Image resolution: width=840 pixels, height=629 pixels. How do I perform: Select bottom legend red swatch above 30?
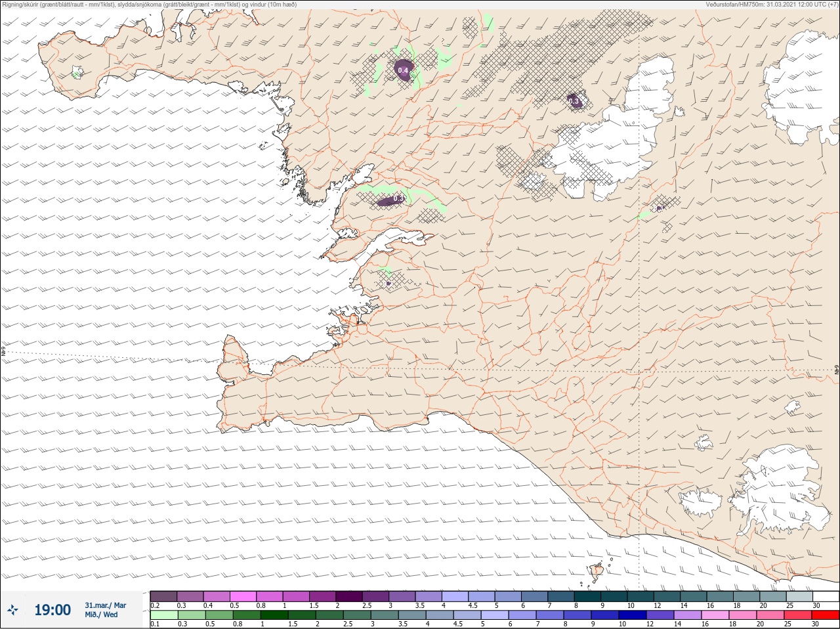(826, 615)
